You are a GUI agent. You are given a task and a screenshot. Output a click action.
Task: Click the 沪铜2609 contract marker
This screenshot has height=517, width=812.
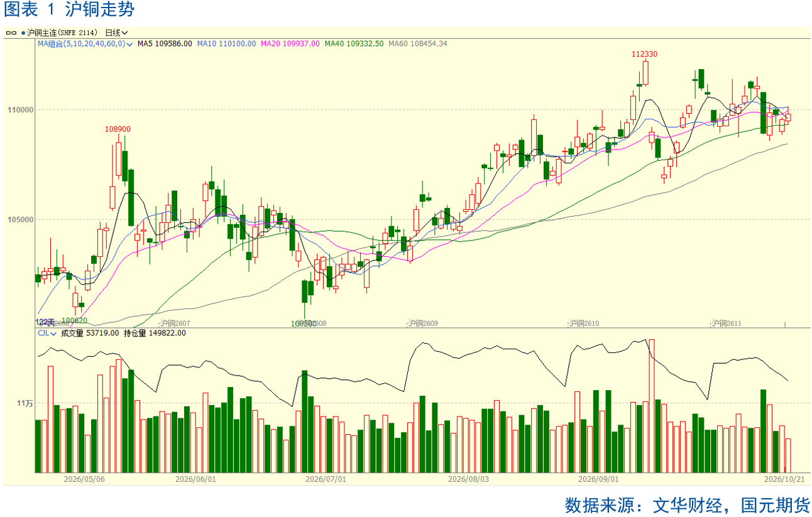click(422, 323)
